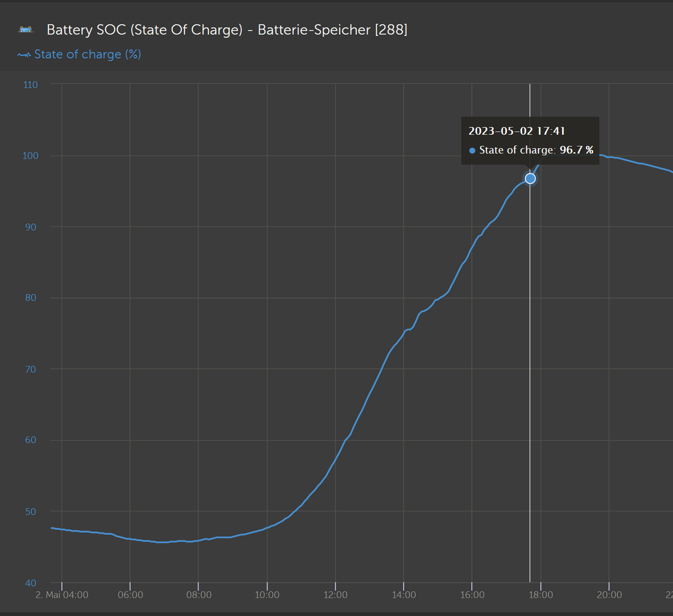Click the y-axis label 80
This screenshot has width=673, height=616.
(x=30, y=297)
